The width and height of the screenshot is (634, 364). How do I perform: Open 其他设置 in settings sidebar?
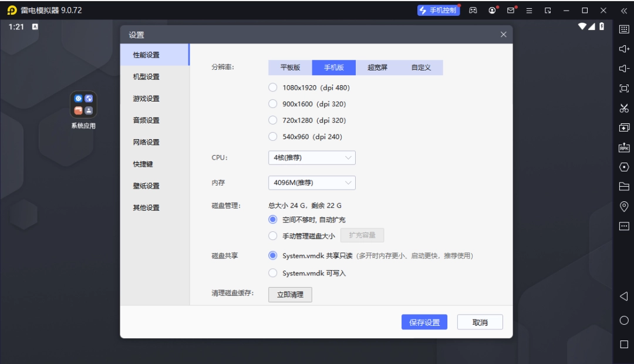pos(154,207)
